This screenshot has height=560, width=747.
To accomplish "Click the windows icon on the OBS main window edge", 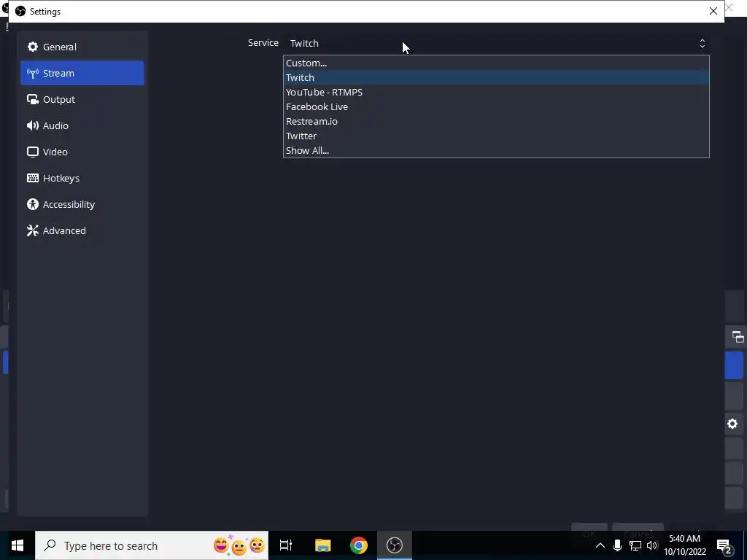I will pyautogui.click(x=738, y=337).
